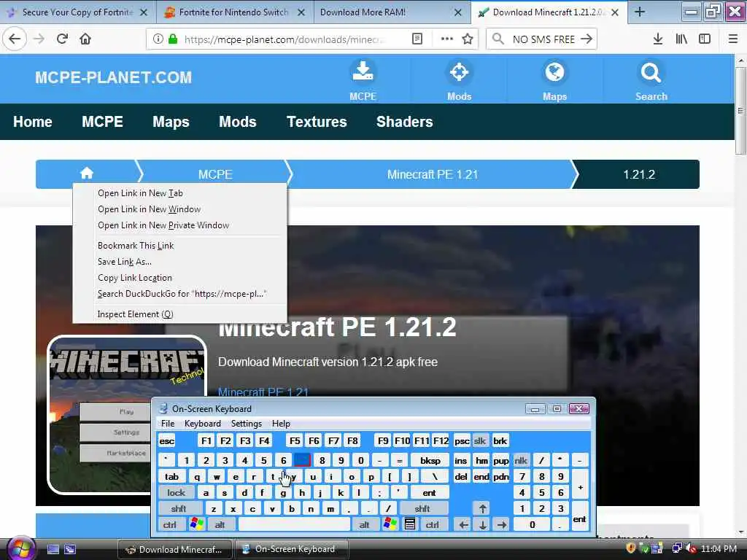Viewport: 747px width, 560px height.
Task: Switch to Secure Your Copy of Fortnite tab
Action: click(78, 12)
